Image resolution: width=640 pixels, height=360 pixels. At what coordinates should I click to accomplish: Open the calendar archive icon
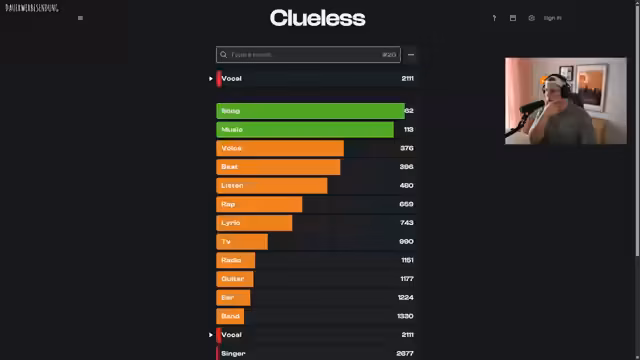513,18
